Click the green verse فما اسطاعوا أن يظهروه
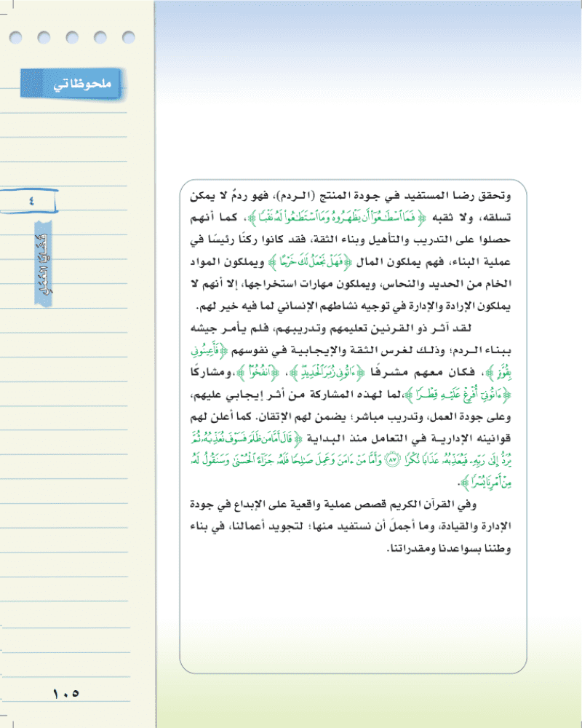 click(x=337, y=218)
